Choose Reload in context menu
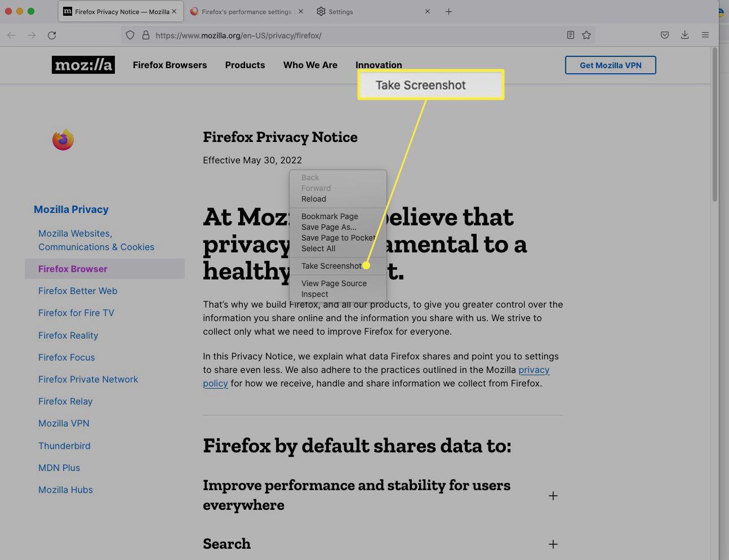Viewport: 729px width, 560px height. (338, 199)
